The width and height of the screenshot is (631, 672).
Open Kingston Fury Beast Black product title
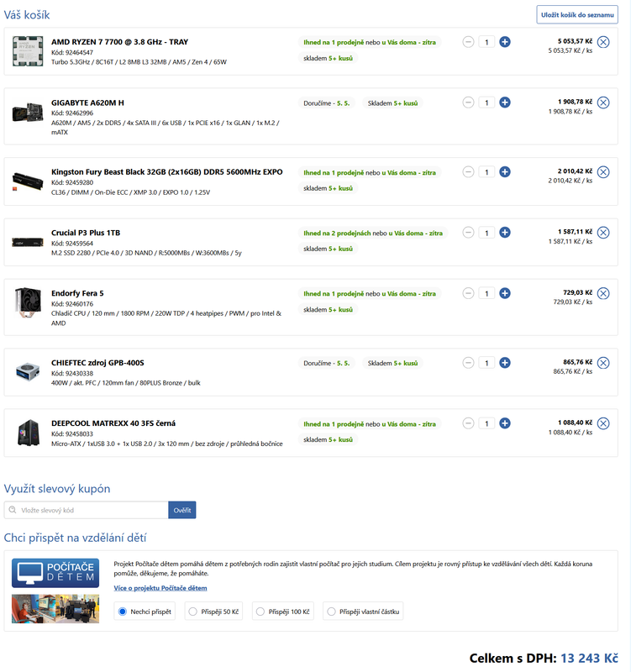(x=166, y=172)
